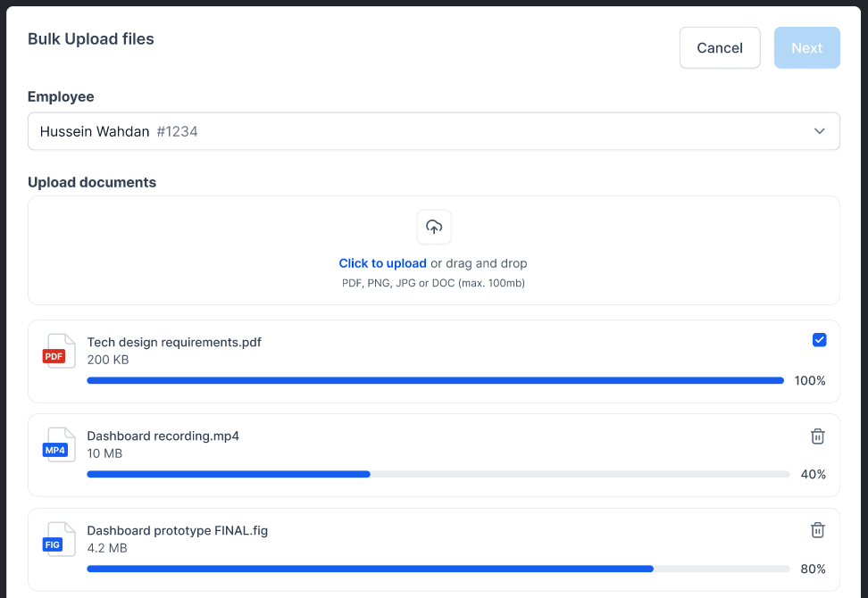The image size is (868, 598).
Task: Open the Employee dropdown showing Hussein Wahdan
Action: pos(433,131)
